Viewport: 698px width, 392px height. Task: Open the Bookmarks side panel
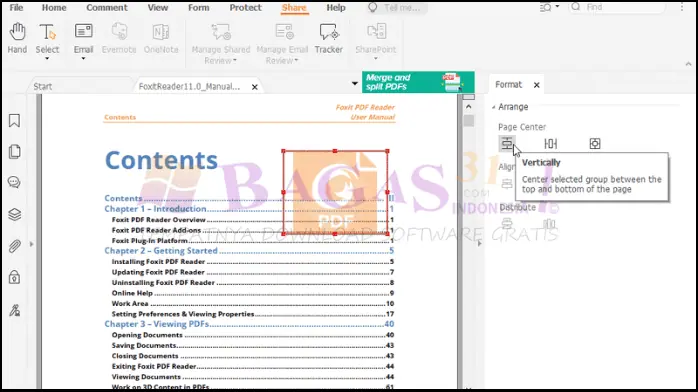pyautogui.click(x=14, y=121)
